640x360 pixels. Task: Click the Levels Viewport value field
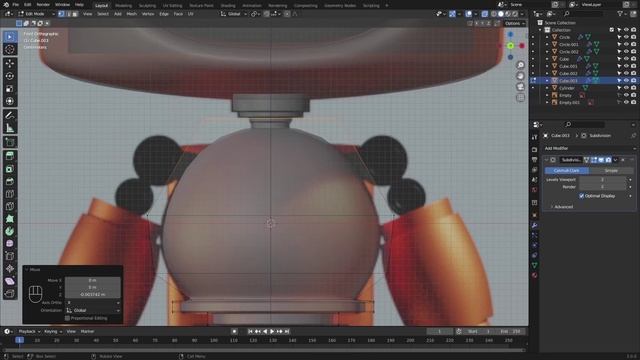pyautogui.click(x=602, y=180)
